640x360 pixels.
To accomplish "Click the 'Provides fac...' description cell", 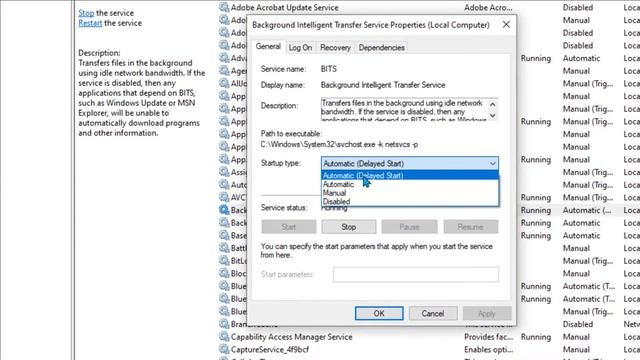I will coord(489,337).
